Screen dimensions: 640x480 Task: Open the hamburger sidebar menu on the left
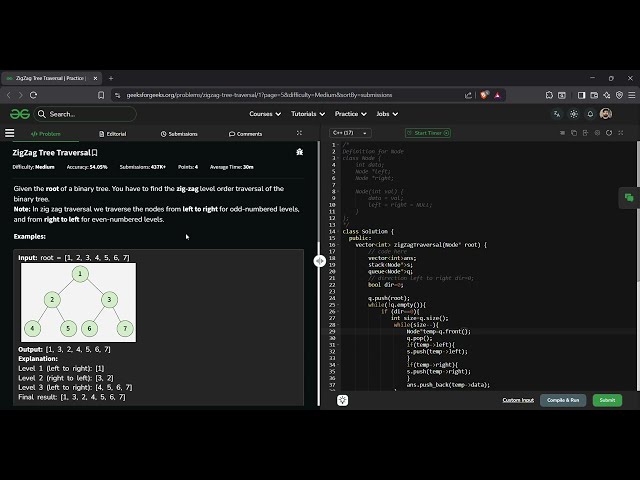point(9,133)
